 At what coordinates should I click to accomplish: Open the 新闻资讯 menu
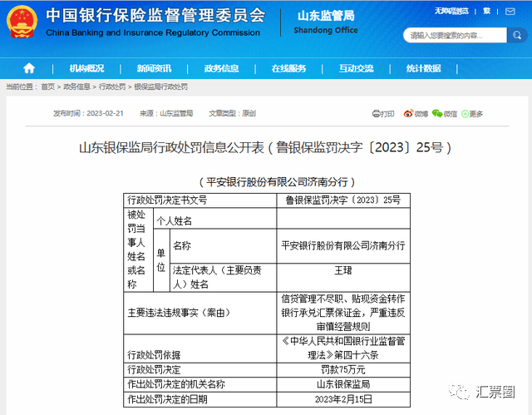tap(154, 68)
